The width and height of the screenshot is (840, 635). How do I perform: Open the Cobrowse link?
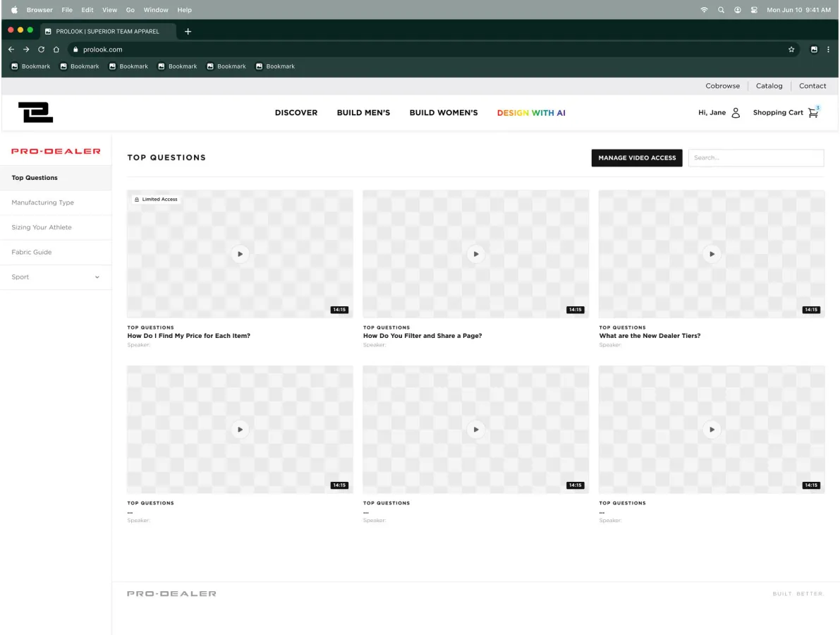[x=722, y=86]
